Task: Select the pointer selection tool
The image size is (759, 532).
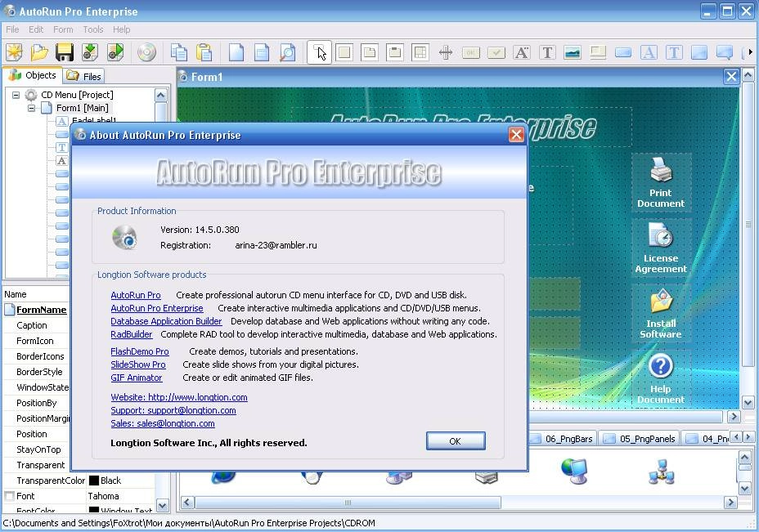Action: click(x=320, y=52)
